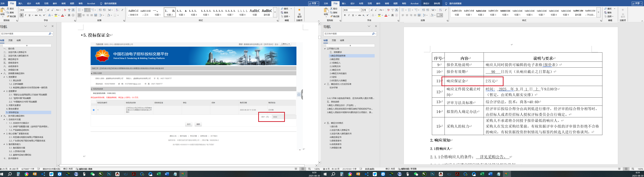Open the Excel icon in the left taskbar

[159, 174]
